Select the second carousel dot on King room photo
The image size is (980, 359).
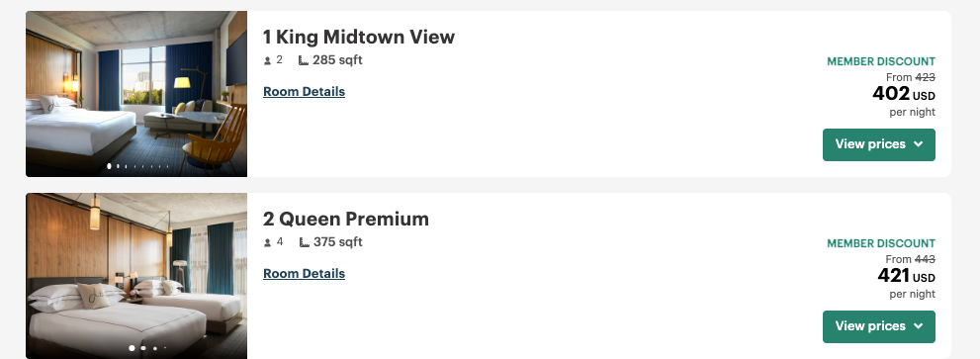[118, 166]
